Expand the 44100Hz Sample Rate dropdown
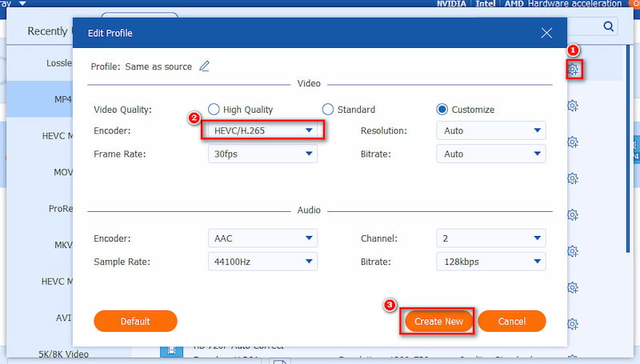This screenshot has width=640, height=364. point(262,262)
